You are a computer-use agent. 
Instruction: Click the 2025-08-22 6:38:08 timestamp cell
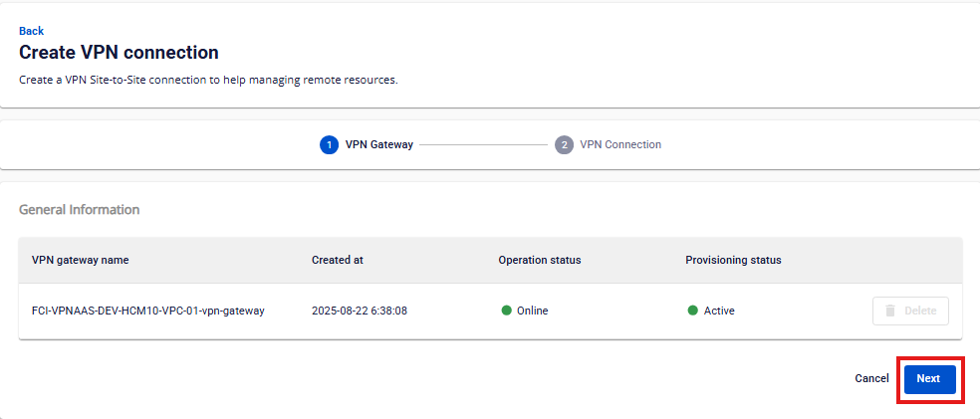359,311
